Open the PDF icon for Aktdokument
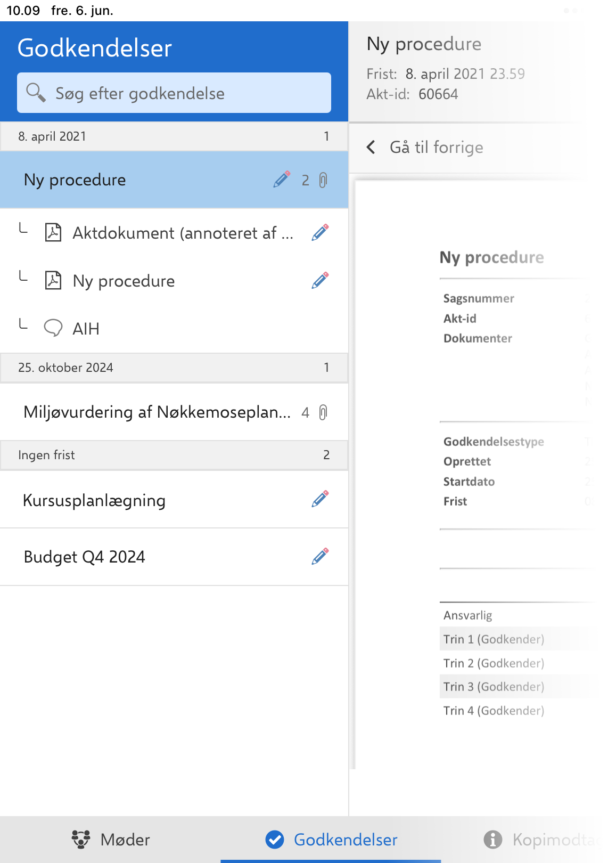 click(53, 233)
